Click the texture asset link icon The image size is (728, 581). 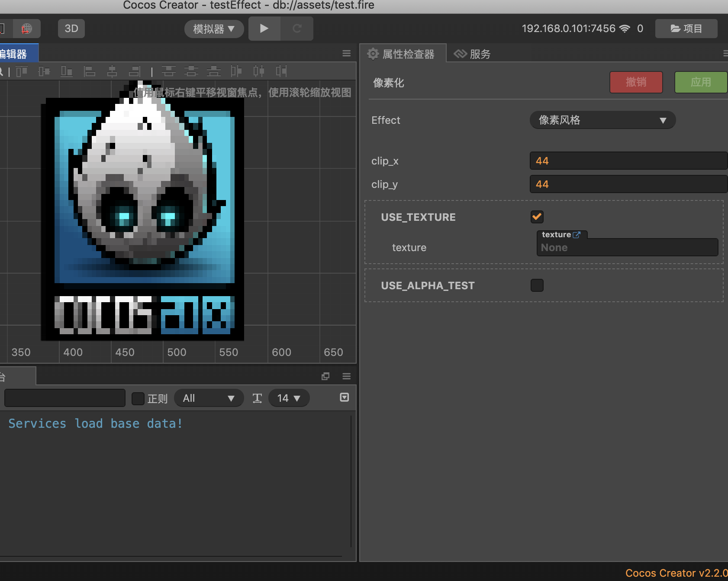click(x=577, y=235)
